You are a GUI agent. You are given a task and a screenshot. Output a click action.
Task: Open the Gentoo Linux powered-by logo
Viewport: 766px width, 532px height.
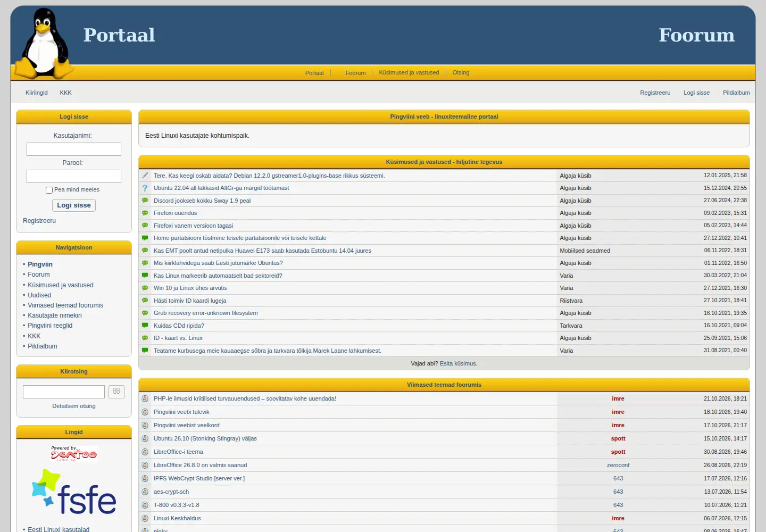click(74, 454)
